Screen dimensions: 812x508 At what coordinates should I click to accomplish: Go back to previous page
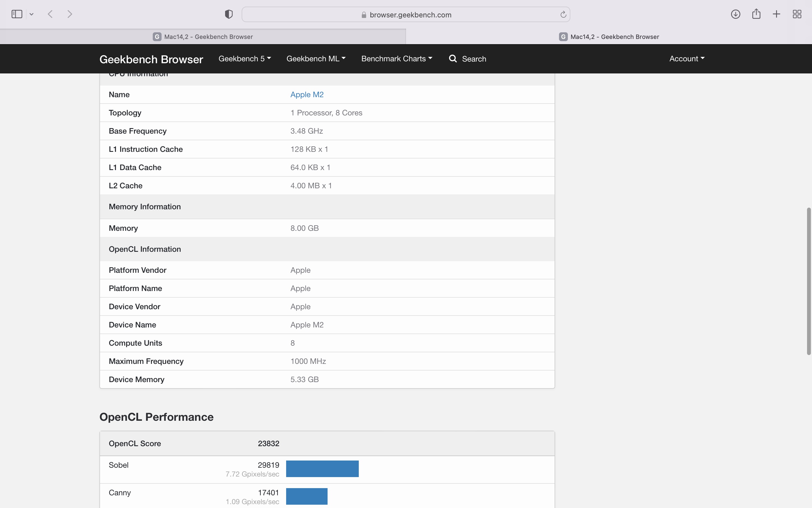(51, 14)
